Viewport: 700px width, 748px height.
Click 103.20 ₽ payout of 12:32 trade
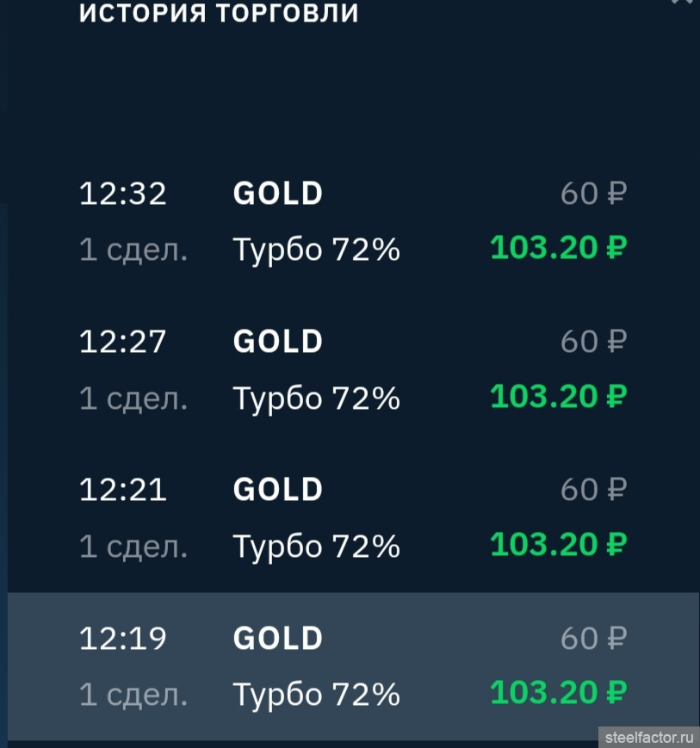coord(558,249)
